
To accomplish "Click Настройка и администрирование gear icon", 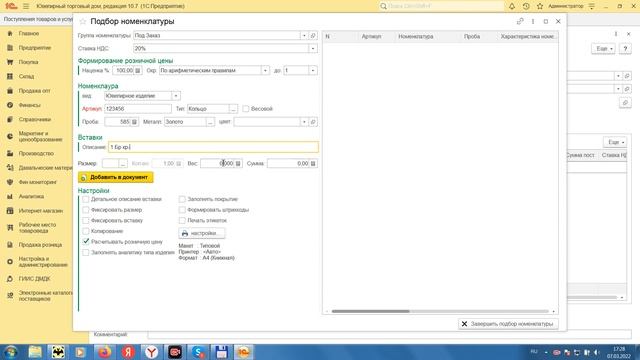I will (10, 262).
